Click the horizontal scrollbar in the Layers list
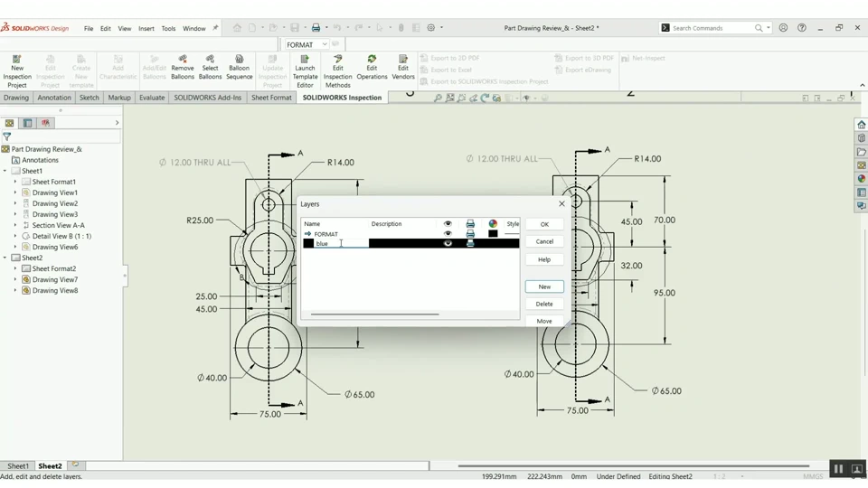This screenshot has width=868, height=488. pyautogui.click(x=374, y=314)
